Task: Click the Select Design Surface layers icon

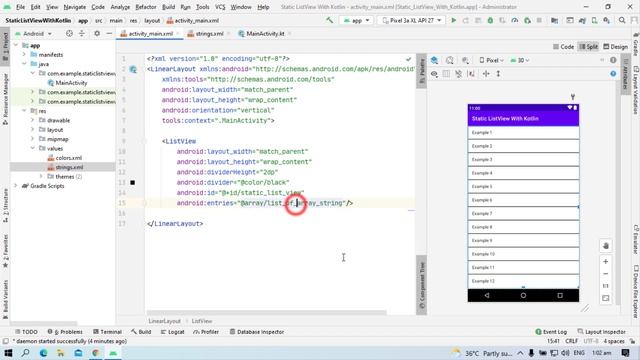Action: point(434,60)
